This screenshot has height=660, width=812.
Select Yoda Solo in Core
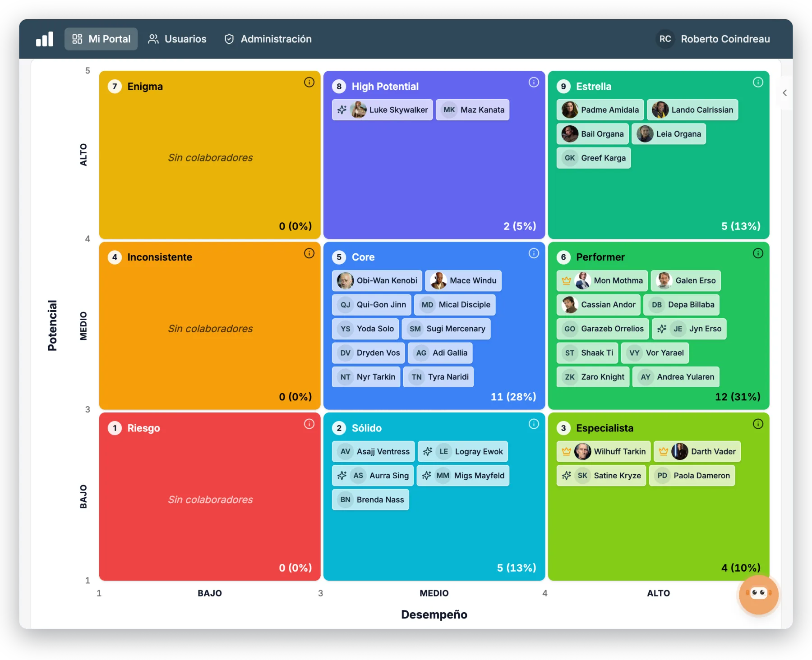(x=365, y=329)
